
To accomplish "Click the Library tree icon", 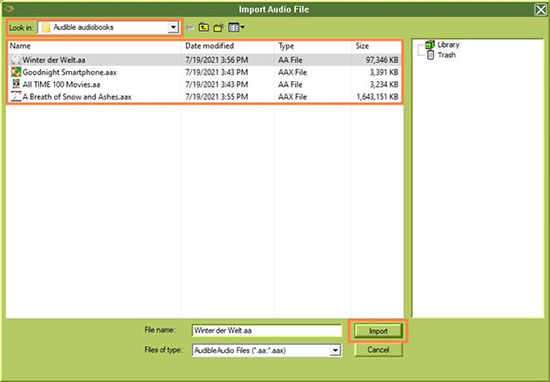I will [430, 45].
